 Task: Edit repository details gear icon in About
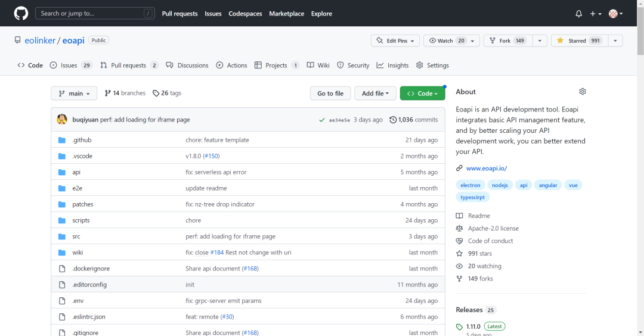click(x=583, y=92)
